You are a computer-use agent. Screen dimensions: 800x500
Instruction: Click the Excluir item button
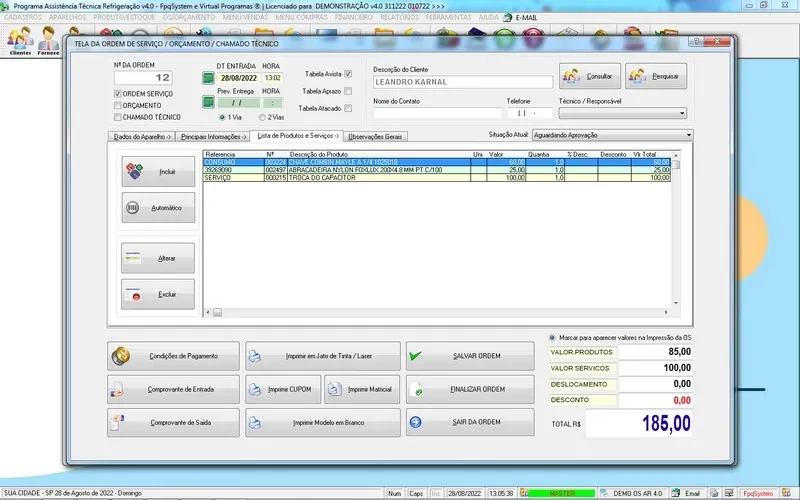(158, 294)
